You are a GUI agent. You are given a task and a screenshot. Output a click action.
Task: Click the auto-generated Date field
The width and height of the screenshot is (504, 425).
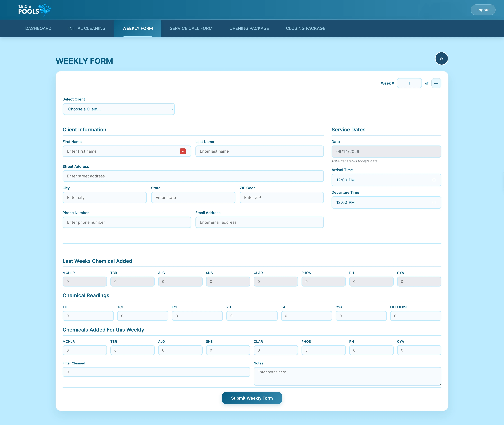click(x=386, y=152)
